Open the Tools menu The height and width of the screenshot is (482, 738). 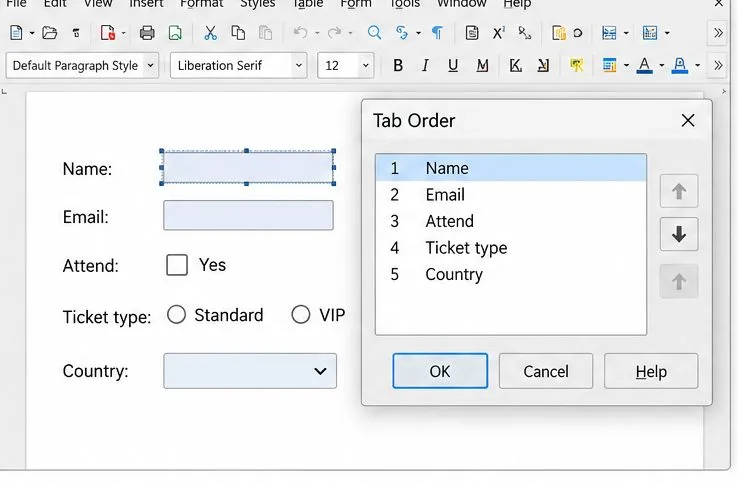405,4
